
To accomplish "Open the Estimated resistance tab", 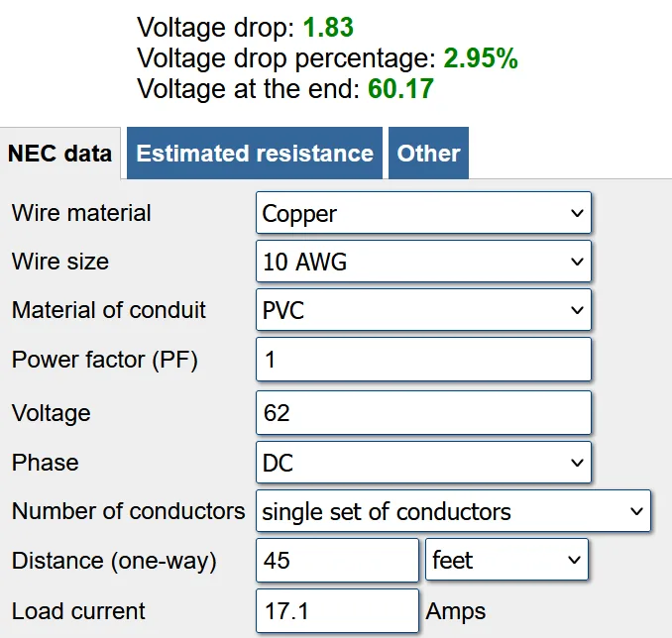I will tap(255, 154).
